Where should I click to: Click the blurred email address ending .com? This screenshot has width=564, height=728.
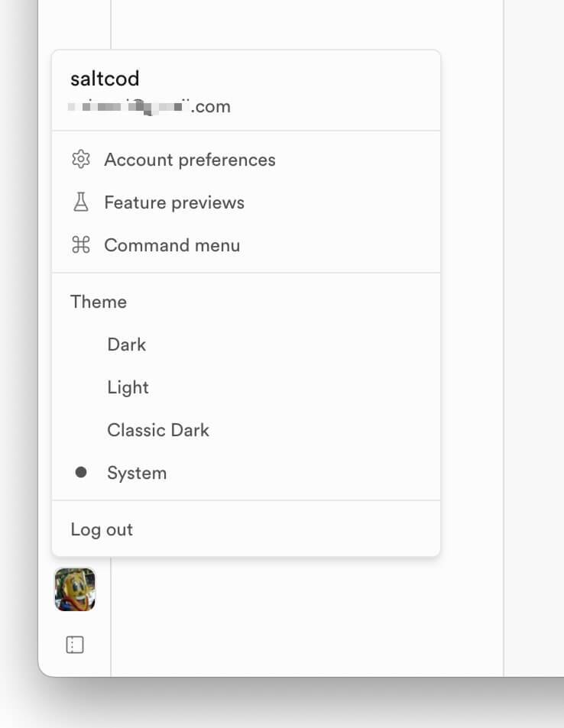[x=150, y=107]
